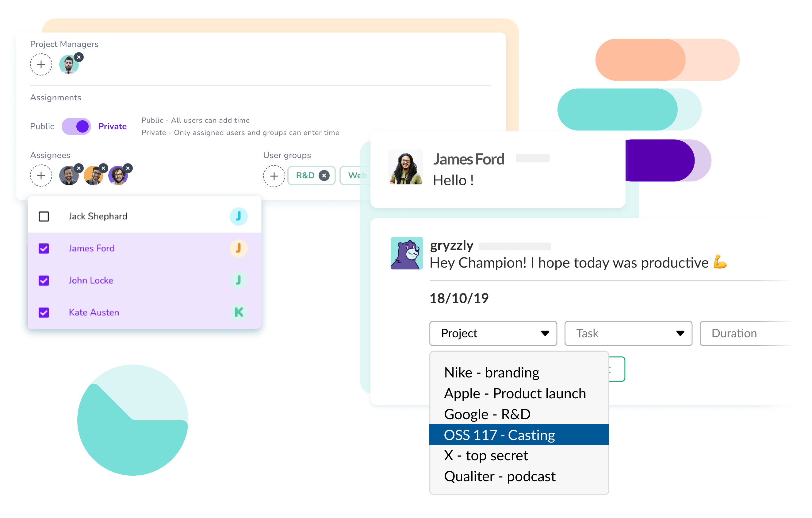Click the remove project manager icon
Image resolution: width=812 pixels, height=518 pixels.
(79, 57)
